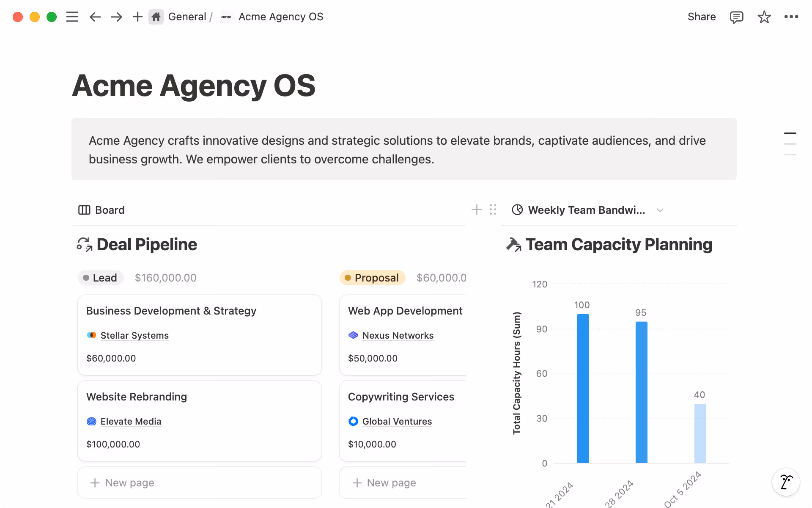Expand the Weekly Team Bandwidth view dropdown

(x=660, y=210)
